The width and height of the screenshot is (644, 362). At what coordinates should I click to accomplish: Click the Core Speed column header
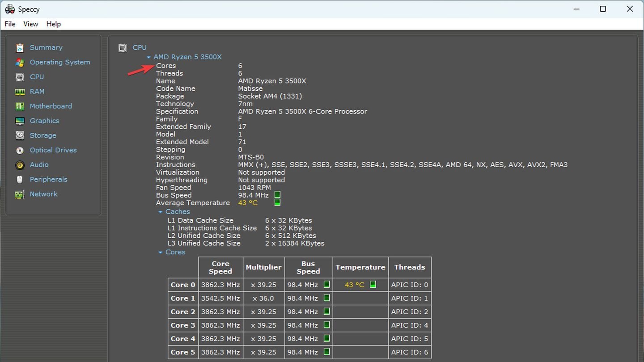pos(220,267)
